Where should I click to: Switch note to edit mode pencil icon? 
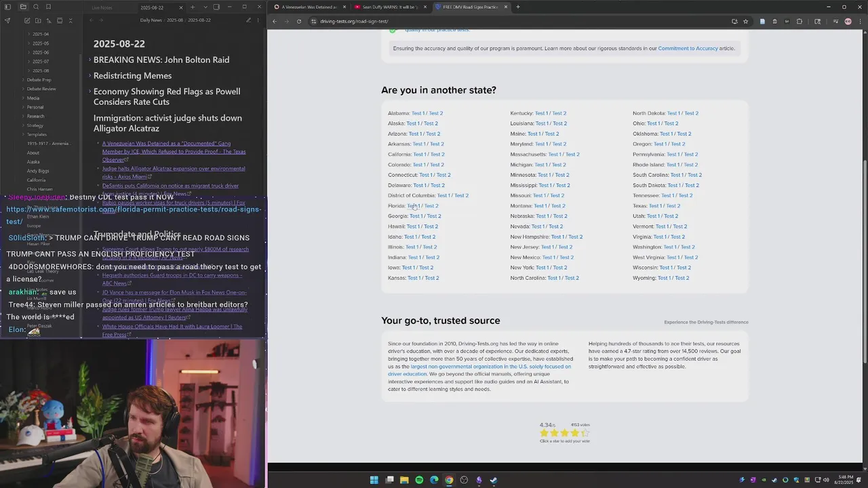[248, 20]
